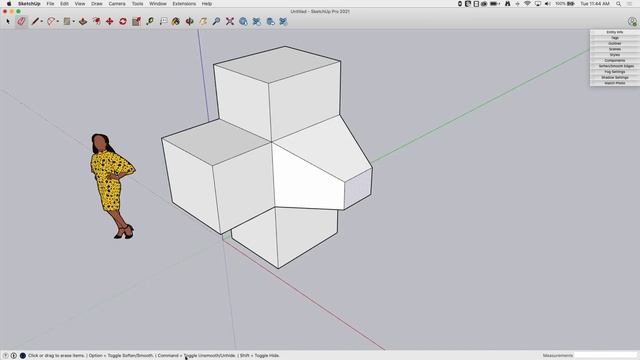Expand the Components tray panel
The image size is (640, 360).
[x=615, y=60]
